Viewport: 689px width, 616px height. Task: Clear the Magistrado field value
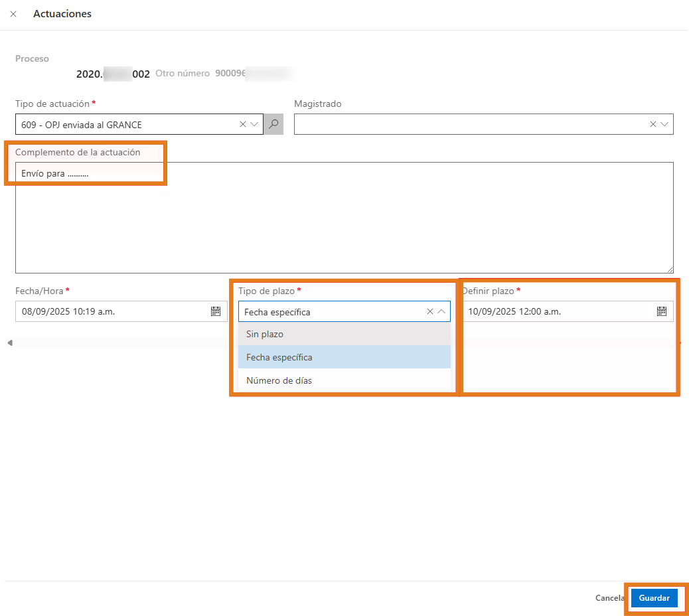tap(652, 124)
